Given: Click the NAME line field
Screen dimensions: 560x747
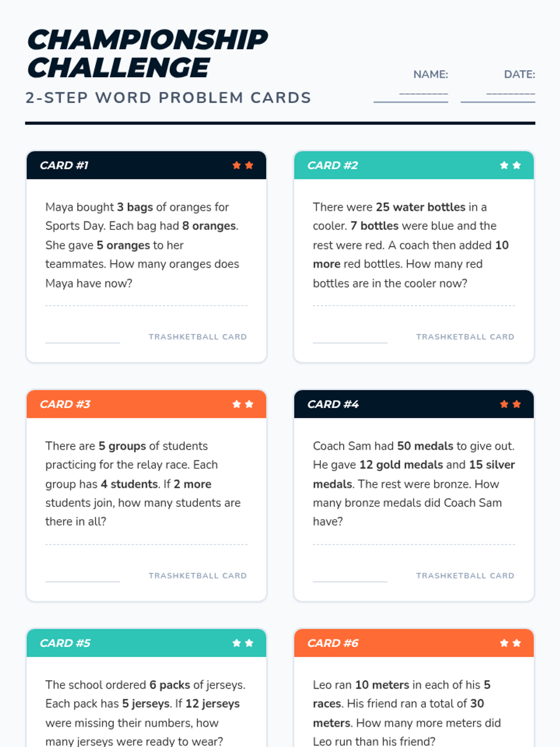Looking at the screenshot, I should (411, 96).
